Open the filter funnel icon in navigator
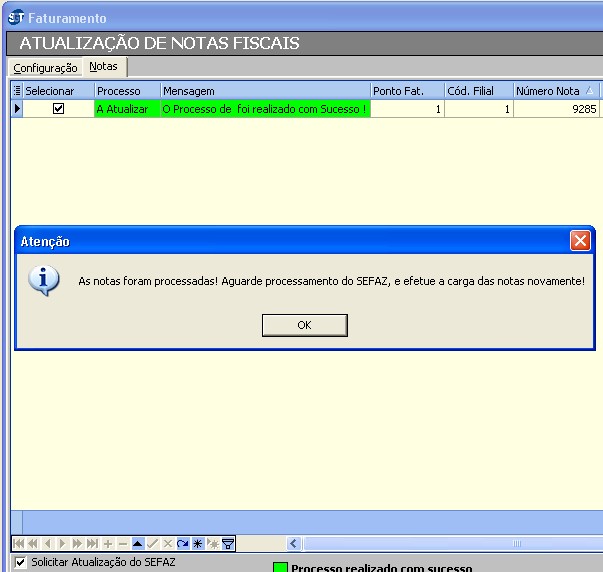Image resolution: width=603 pixels, height=572 pixels. click(x=228, y=544)
